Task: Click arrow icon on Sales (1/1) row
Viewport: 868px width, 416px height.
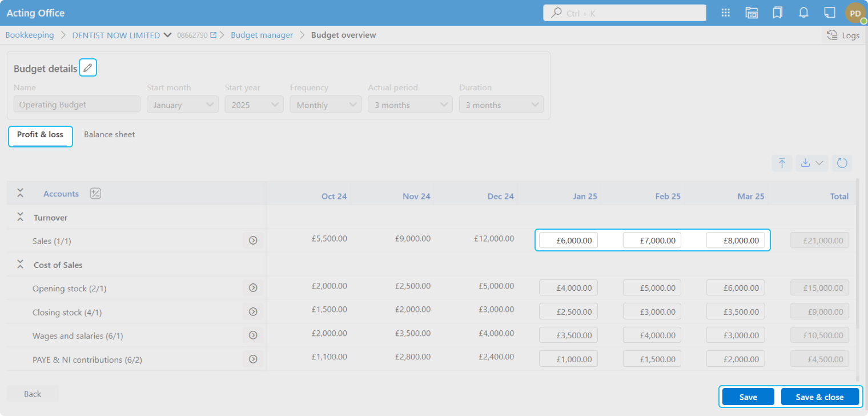Action: 253,241
